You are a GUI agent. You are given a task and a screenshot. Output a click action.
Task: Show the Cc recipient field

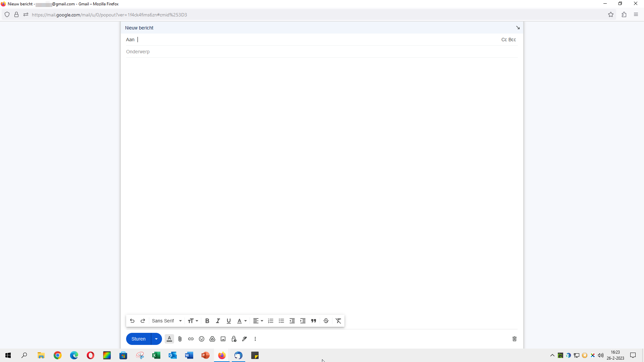click(x=504, y=40)
